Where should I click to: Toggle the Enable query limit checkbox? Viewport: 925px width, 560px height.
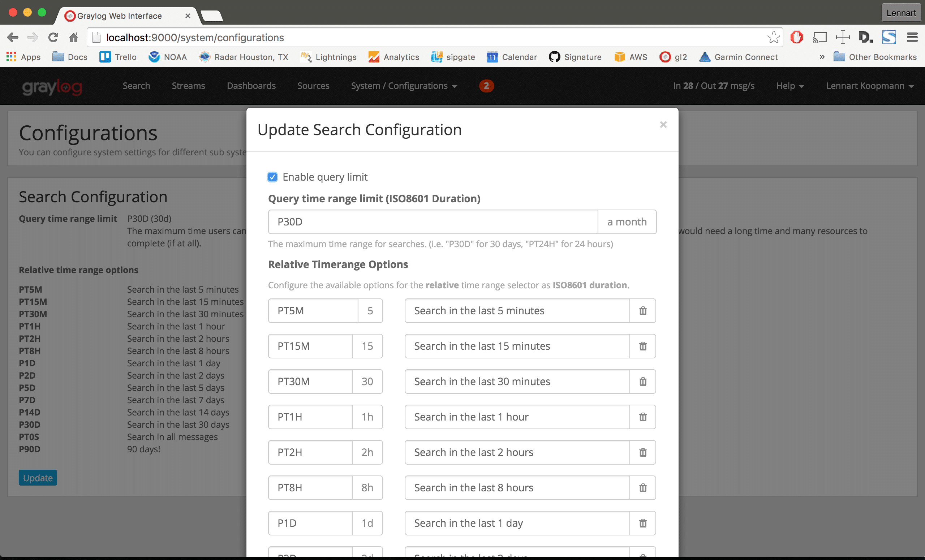(x=272, y=177)
